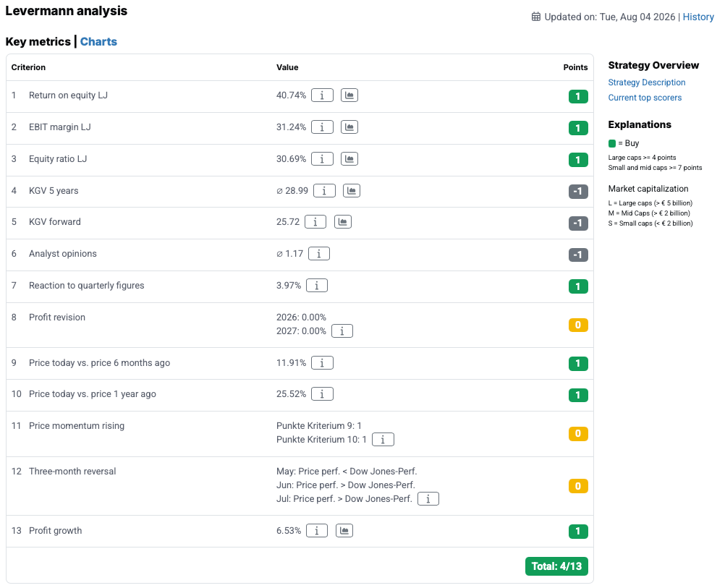Click info icon for Analyst opinions

[x=319, y=254]
